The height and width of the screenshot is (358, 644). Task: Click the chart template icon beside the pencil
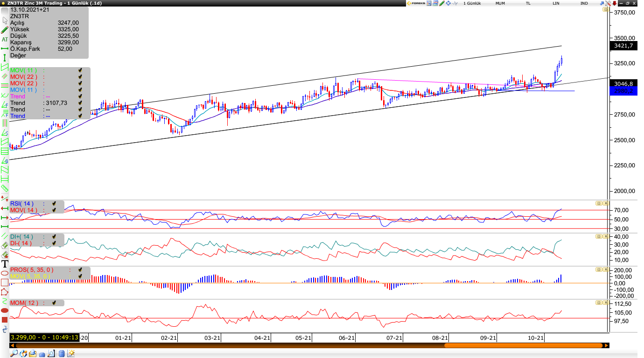435,3
